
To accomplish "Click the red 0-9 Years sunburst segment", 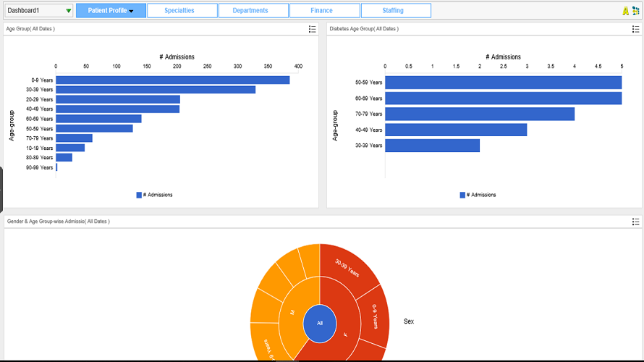I will pyautogui.click(x=375, y=316).
